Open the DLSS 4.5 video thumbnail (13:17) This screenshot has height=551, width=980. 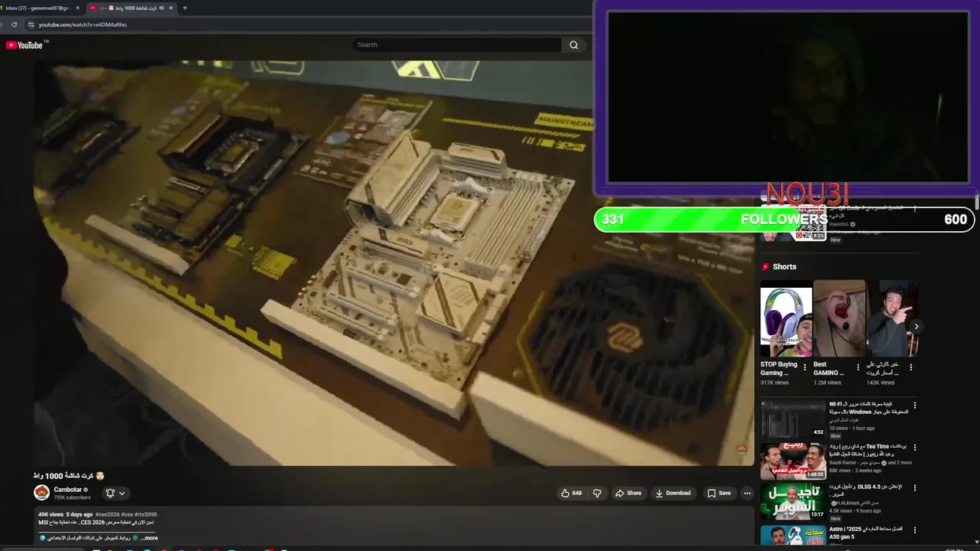pos(792,501)
